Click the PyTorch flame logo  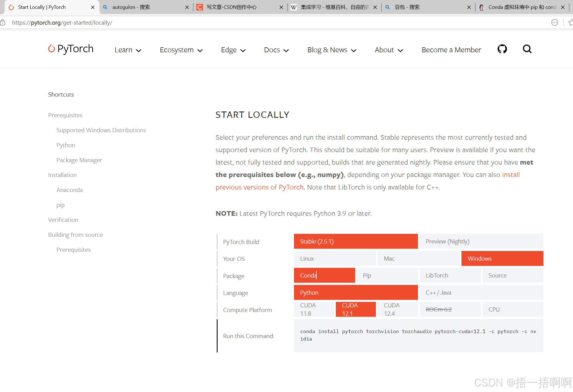pos(51,49)
